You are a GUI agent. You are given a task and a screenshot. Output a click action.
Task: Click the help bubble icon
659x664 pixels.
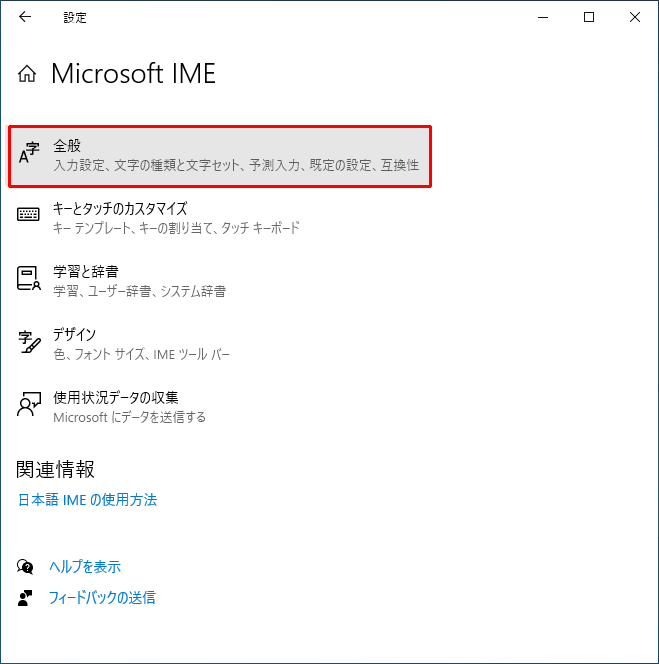(25, 566)
